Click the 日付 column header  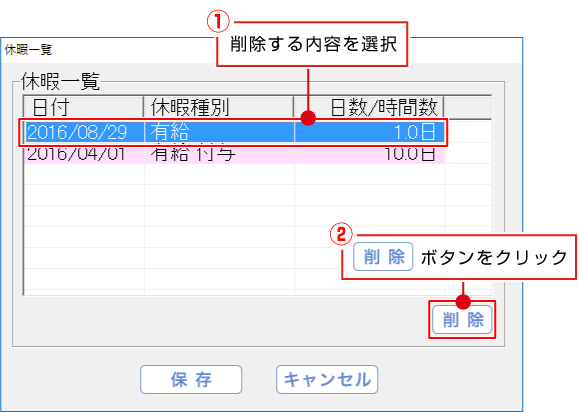pos(84,107)
